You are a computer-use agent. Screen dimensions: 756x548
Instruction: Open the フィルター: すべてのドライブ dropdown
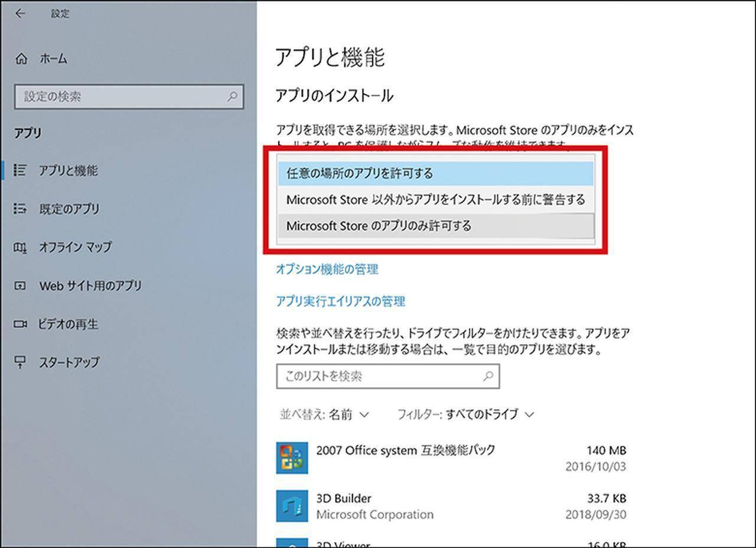[465, 414]
